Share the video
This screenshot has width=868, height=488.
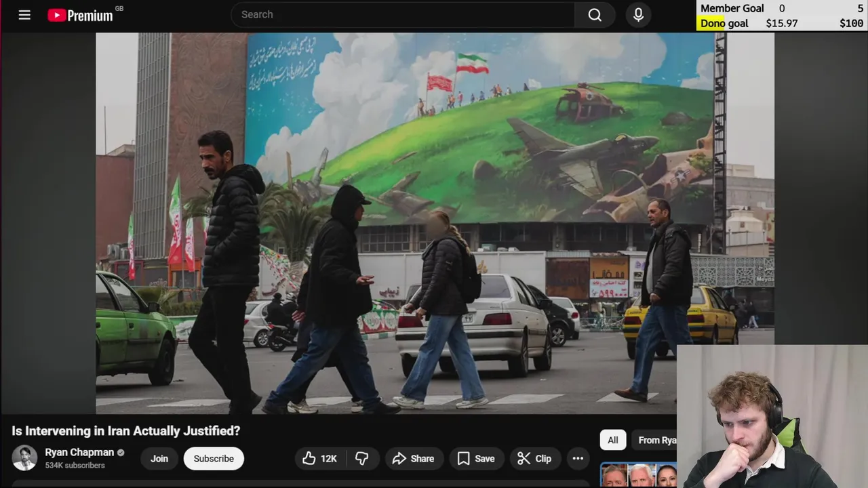[414, 459]
